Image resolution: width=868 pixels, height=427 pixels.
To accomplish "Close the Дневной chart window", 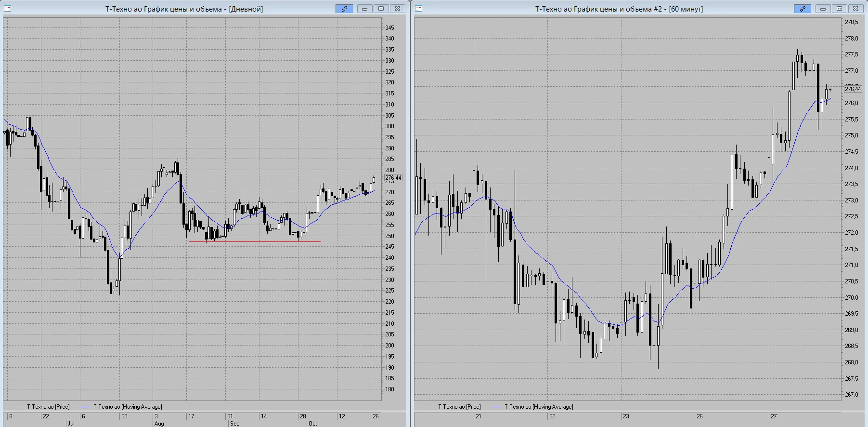I will tap(397, 9).
